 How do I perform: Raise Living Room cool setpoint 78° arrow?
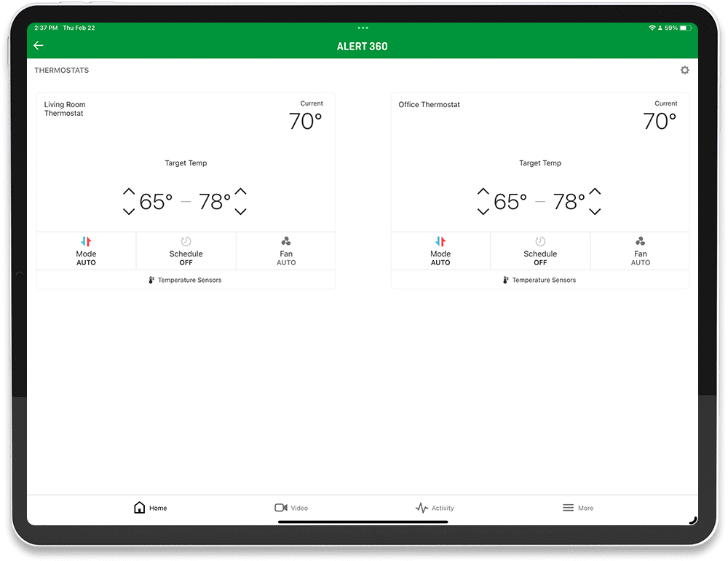(240, 191)
